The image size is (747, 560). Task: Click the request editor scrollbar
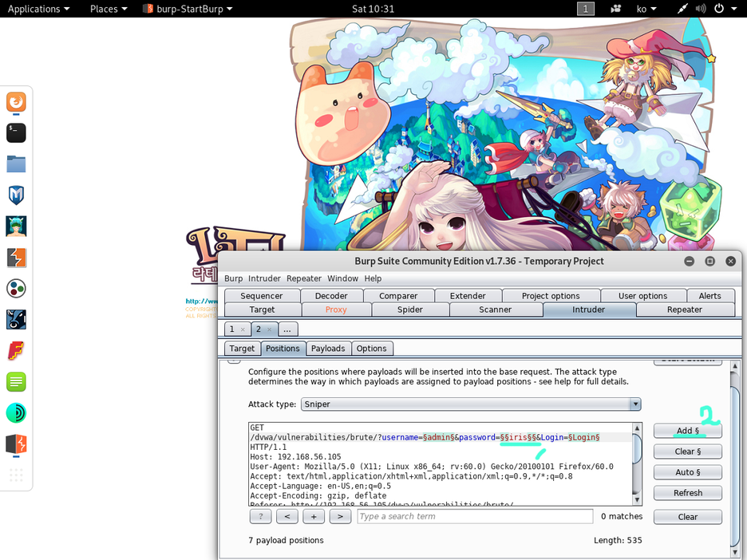[x=637, y=463]
